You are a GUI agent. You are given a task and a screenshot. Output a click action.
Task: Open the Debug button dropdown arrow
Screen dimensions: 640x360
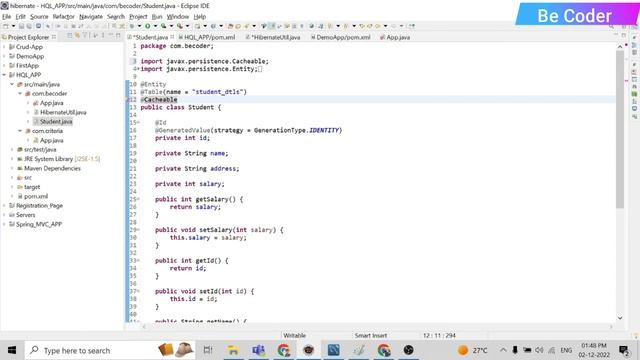[x=140, y=26]
